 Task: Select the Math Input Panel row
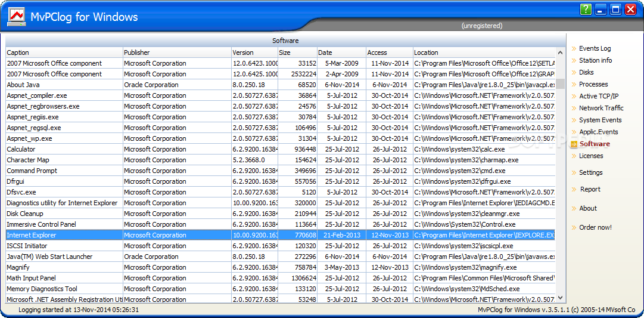(281, 278)
